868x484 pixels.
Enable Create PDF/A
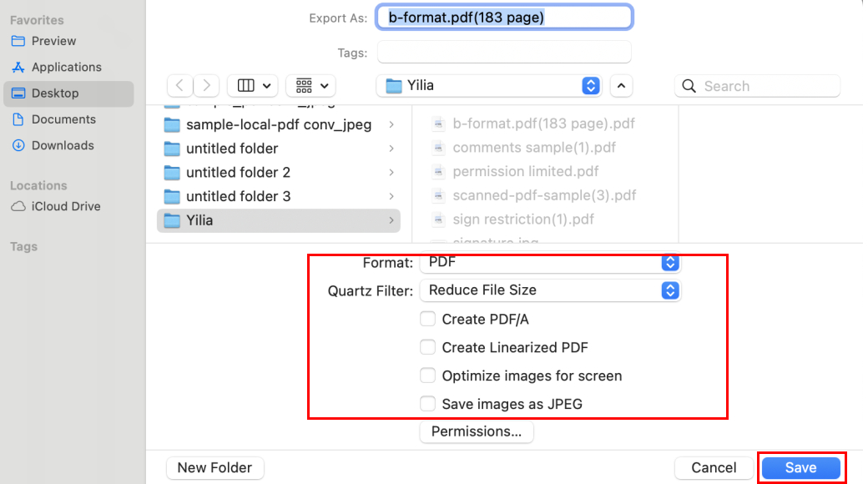[x=427, y=319]
